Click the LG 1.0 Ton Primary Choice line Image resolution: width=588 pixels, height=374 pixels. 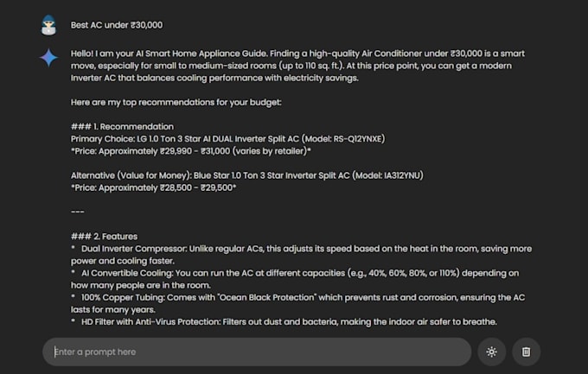pyautogui.click(x=228, y=139)
